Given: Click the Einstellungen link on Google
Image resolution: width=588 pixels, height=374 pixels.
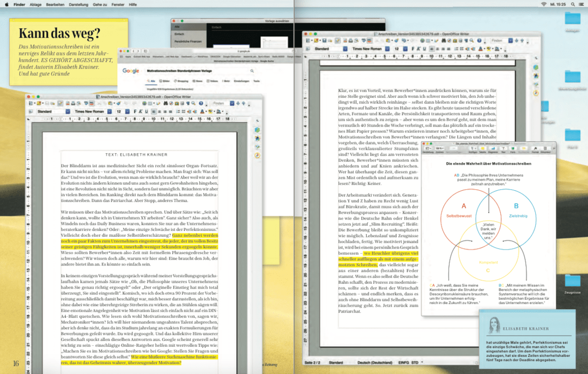Looking at the screenshot, I should pyautogui.click(x=242, y=81).
